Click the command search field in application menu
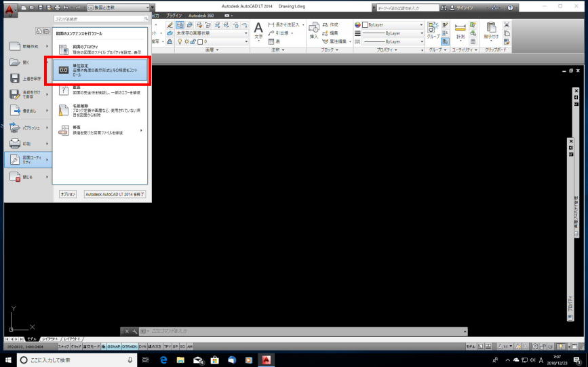 click(101, 18)
